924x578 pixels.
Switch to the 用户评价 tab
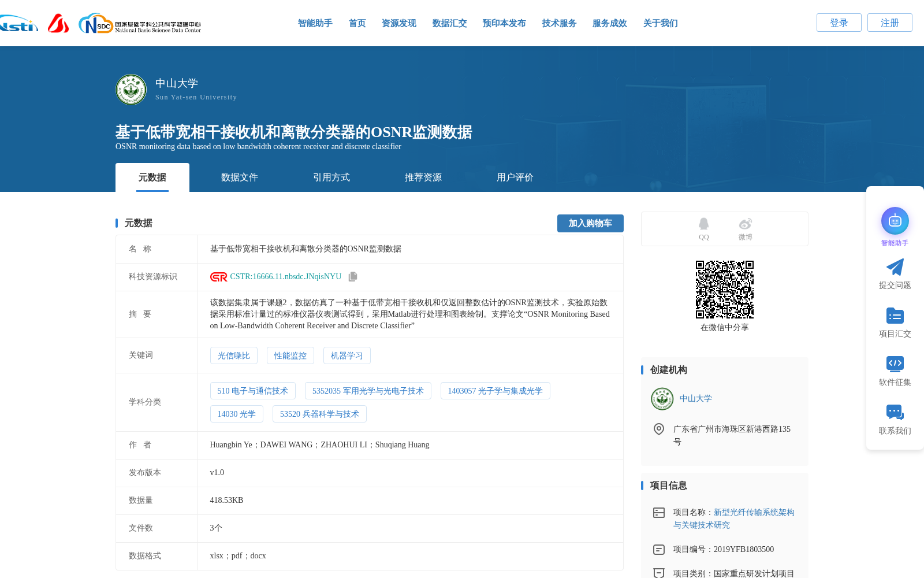[515, 177]
